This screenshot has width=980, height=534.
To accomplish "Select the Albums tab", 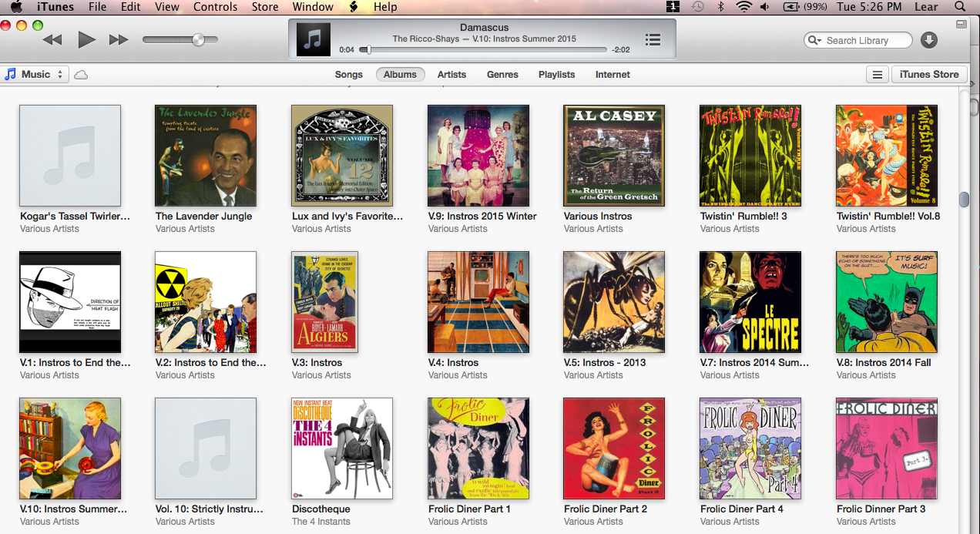I will (x=400, y=75).
